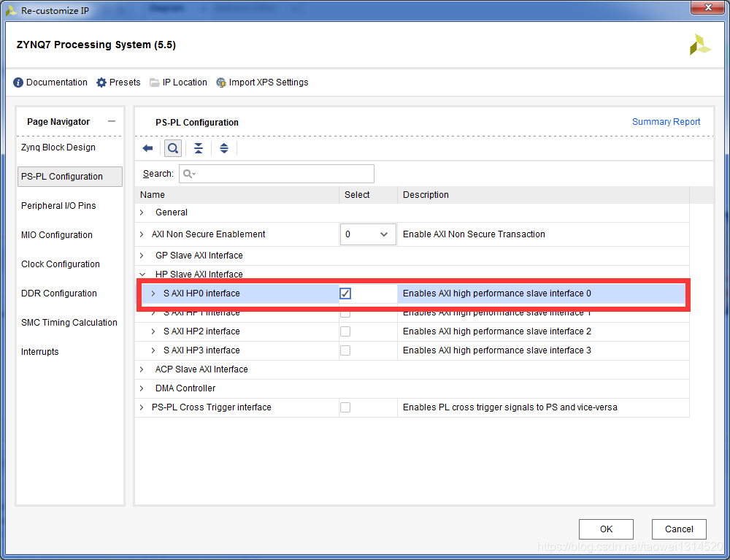
Task: Open Documentation info icon
Action: 18,83
